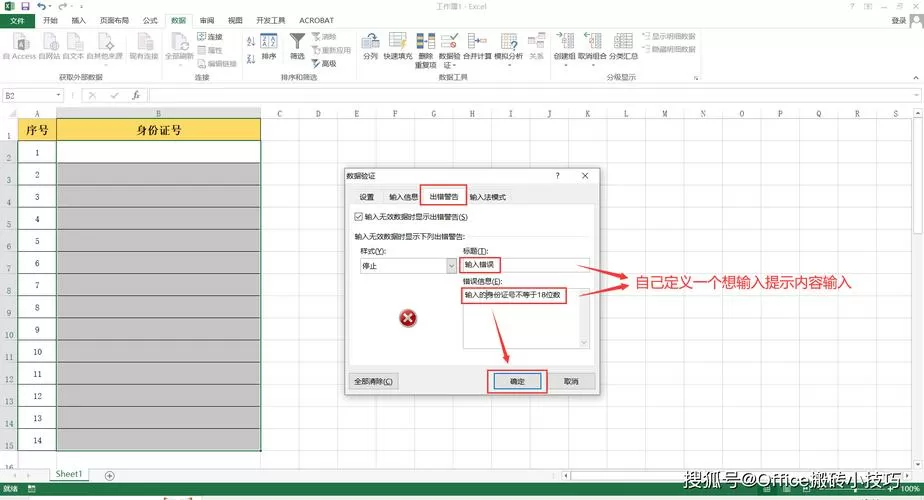The height and width of the screenshot is (500, 924).
Task: Switch to the Input Message tab
Action: (403, 197)
